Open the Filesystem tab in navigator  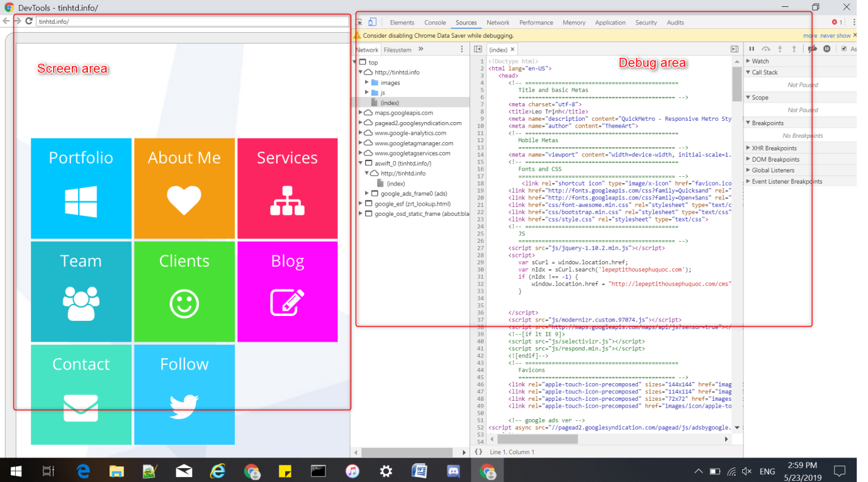click(397, 50)
